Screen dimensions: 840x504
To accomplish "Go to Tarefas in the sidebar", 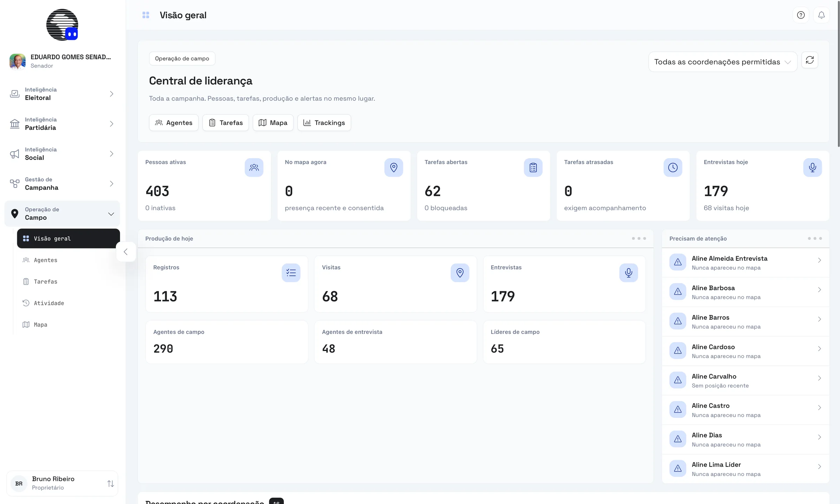I will [68, 282].
